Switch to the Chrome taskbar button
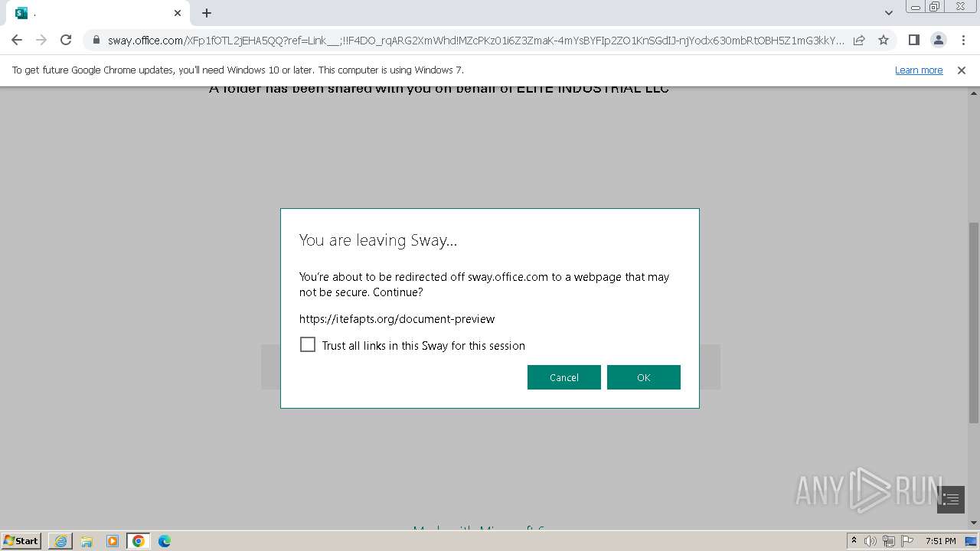 (x=139, y=541)
